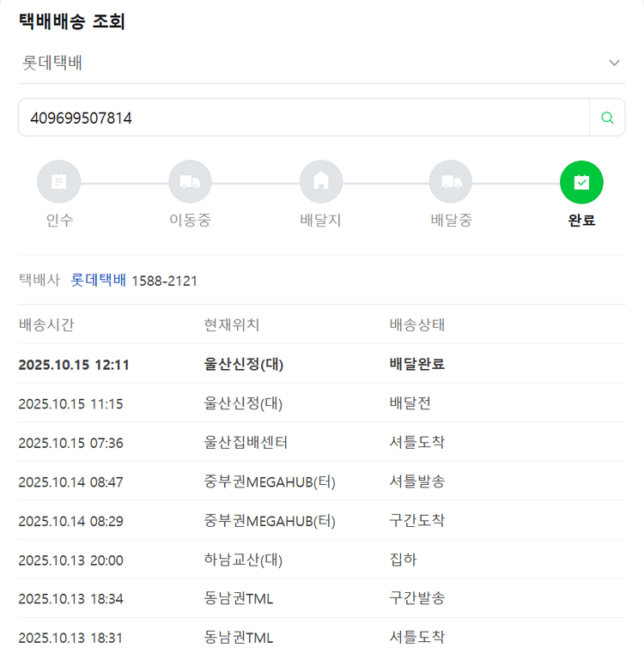Click the 울산집배센터 location entry
The image size is (644, 654).
coord(246,443)
